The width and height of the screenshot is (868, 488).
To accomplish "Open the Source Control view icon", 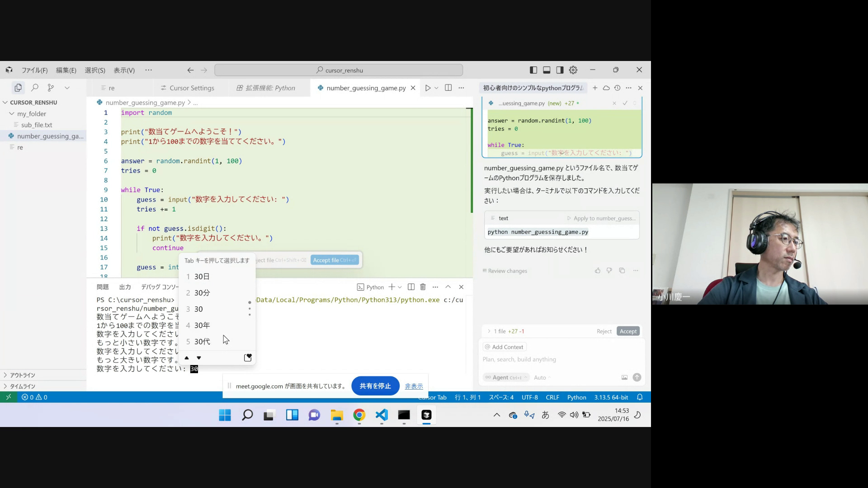I will (x=51, y=88).
